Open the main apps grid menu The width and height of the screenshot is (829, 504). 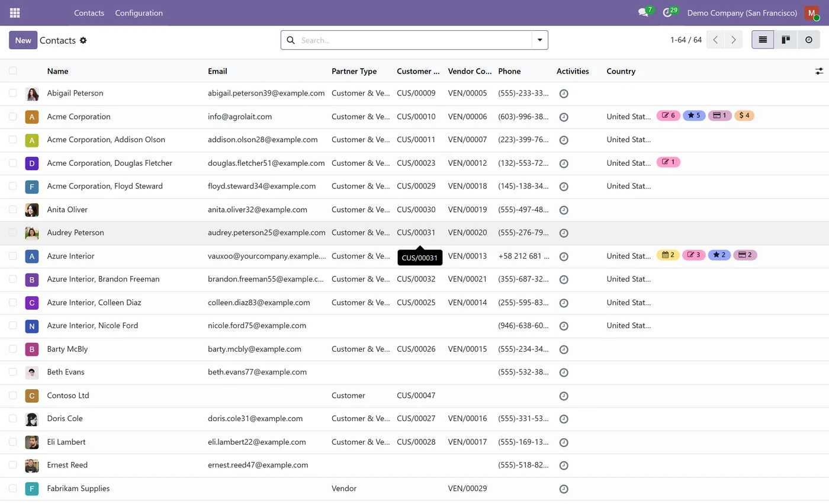pyautogui.click(x=15, y=12)
